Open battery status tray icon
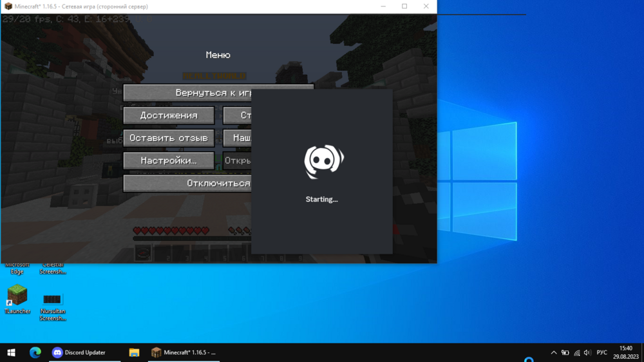 point(565,352)
